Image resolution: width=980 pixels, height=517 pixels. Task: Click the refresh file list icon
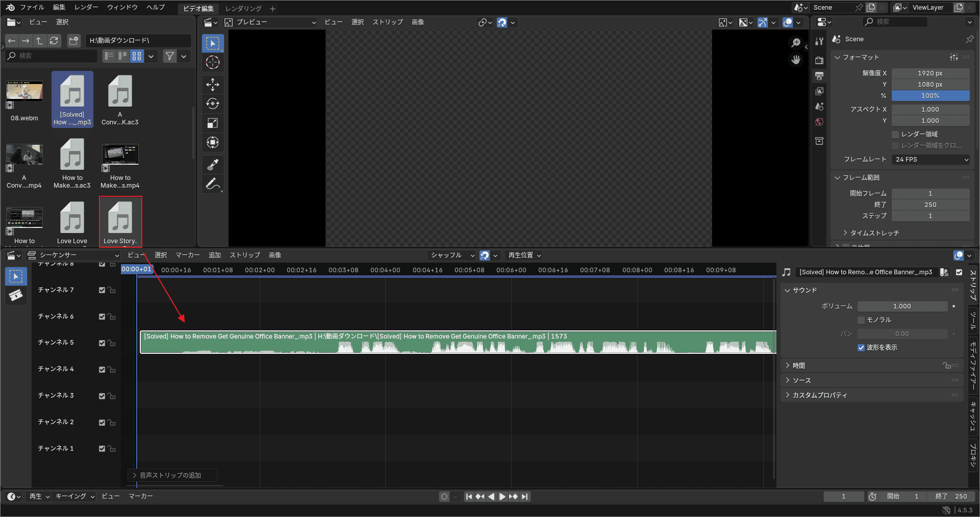tap(54, 41)
